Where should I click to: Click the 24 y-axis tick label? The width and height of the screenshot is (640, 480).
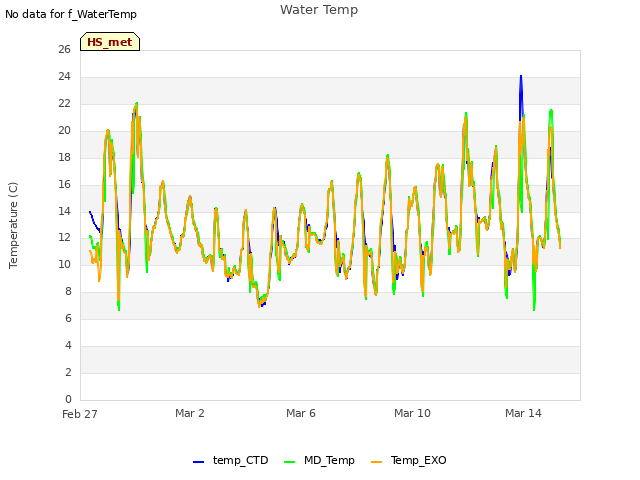coord(64,76)
